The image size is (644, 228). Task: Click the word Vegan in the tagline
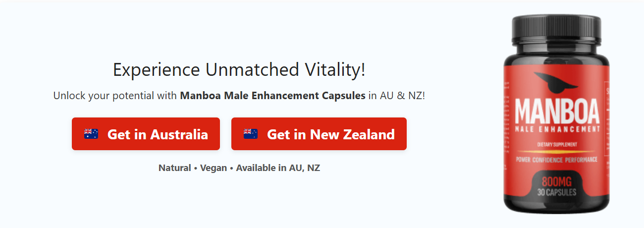[214, 168]
